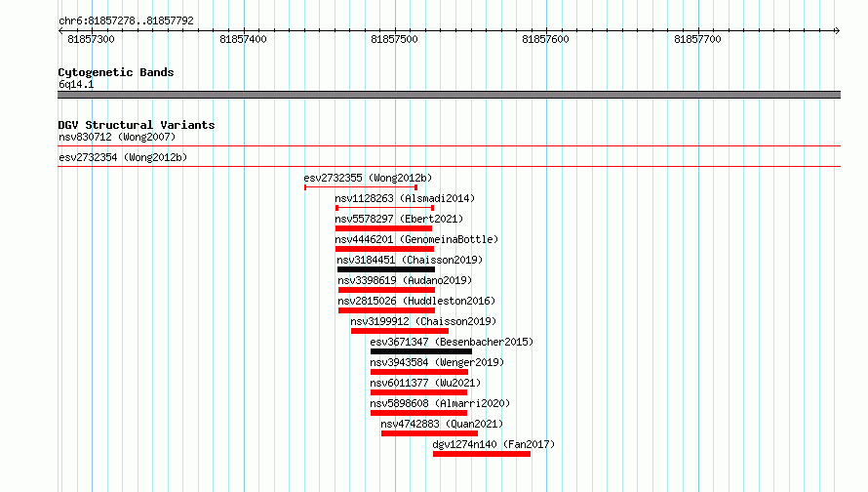Select the nsv4742883 (Quan2021) label
This screenshot has height=492, width=868.
tap(442, 424)
